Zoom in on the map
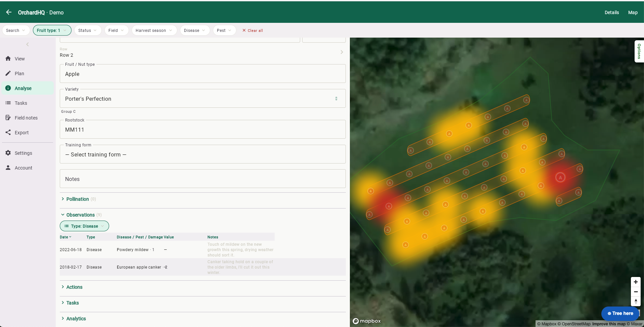 point(636,282)
